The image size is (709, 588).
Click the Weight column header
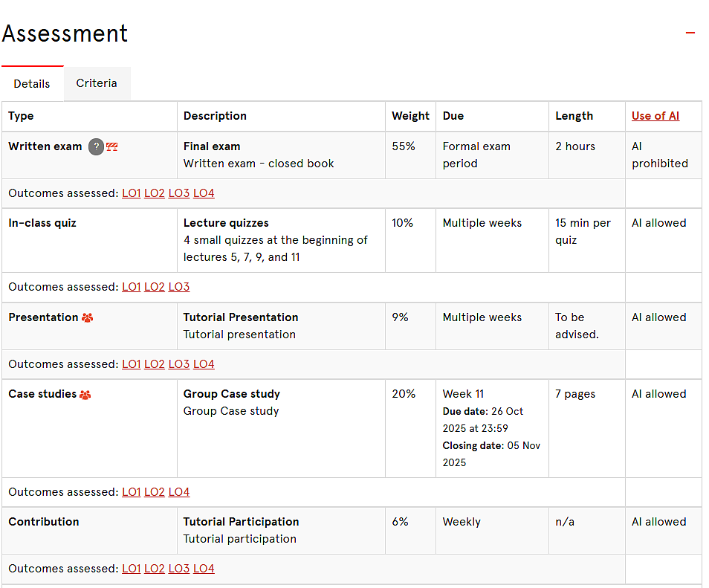pos(410,116)
